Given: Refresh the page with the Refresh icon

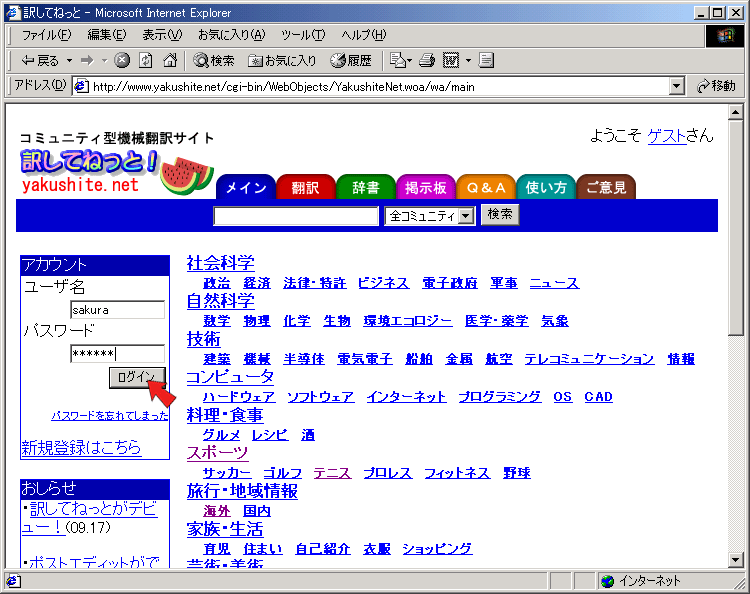Looking at the screenshot, I should (x=146, y=60).
